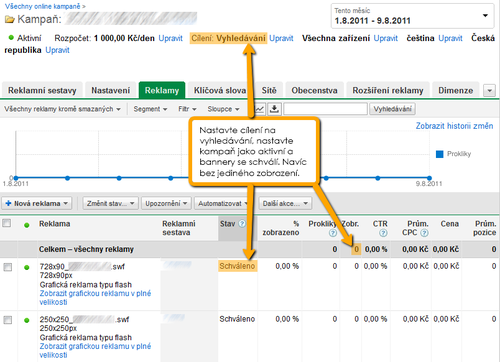Tick checkbox for 250x250 ad

click(x=8, y=320)
